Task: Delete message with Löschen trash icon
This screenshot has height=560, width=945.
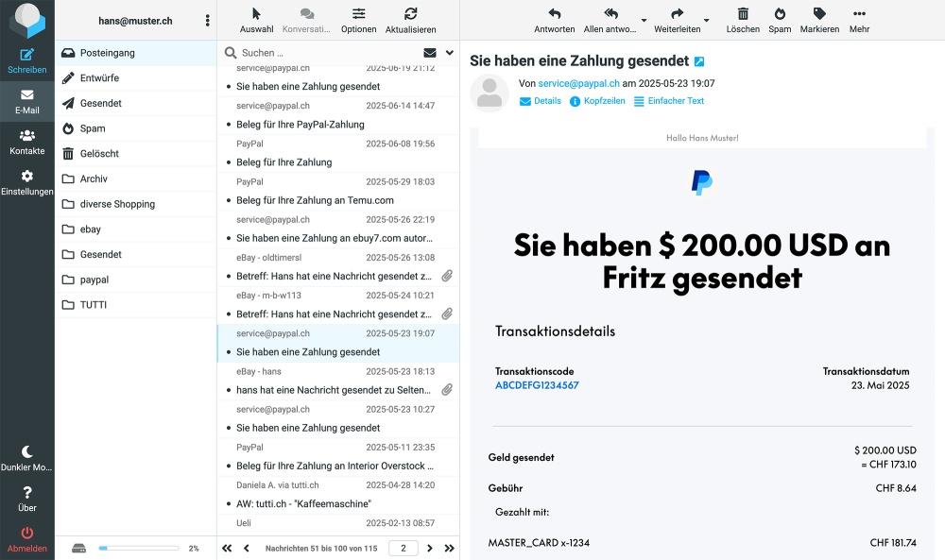Action: pyautogui.click(x=743, y=21)
